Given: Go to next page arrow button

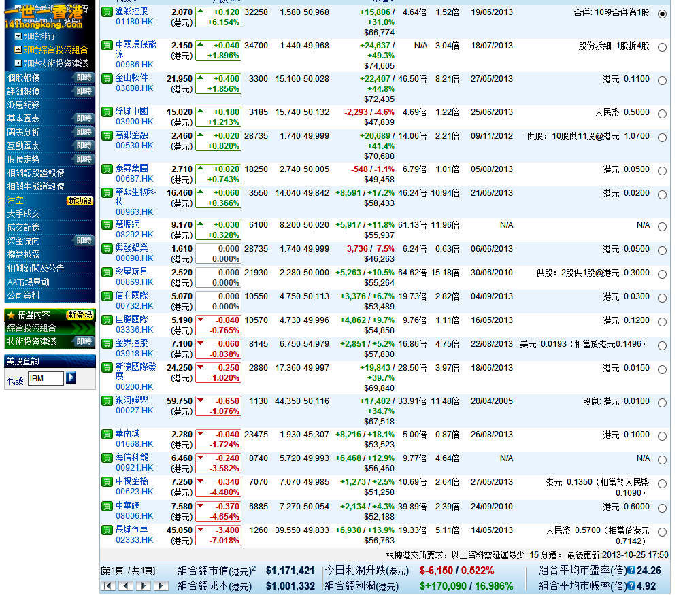Looking at the screenshot, I should coord(144,585).
